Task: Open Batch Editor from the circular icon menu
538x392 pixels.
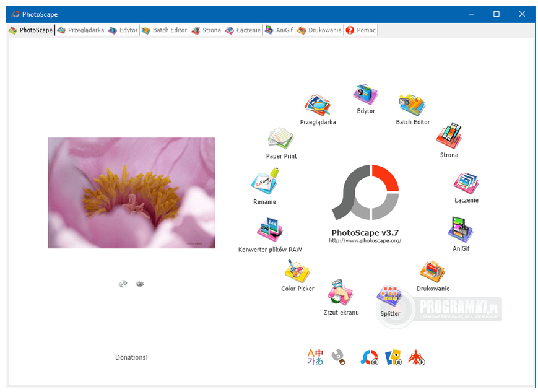Action: click(x=412, y=105)
